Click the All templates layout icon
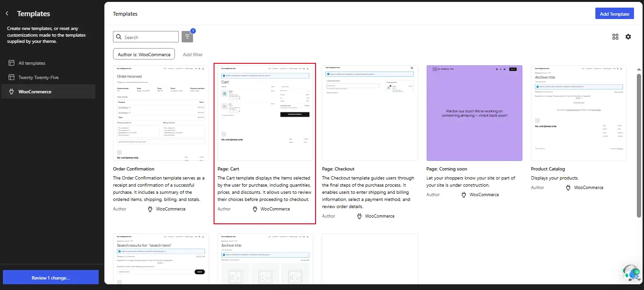 [11, 63]
